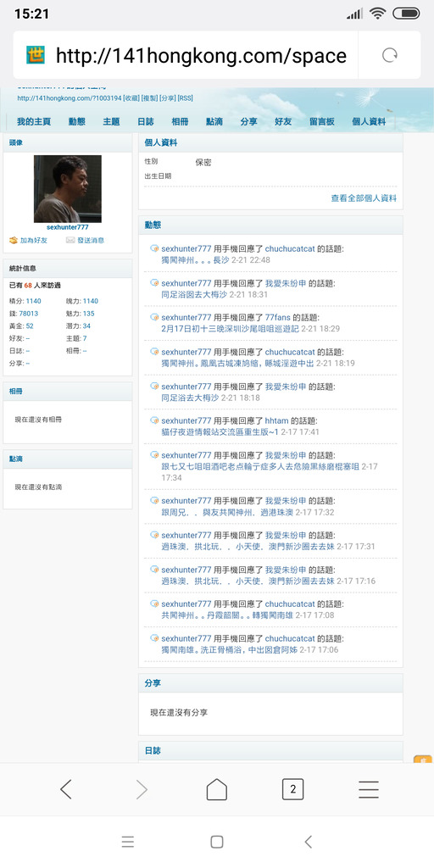Click feed icon beside hhtam entry

click(x=154, y=420)
